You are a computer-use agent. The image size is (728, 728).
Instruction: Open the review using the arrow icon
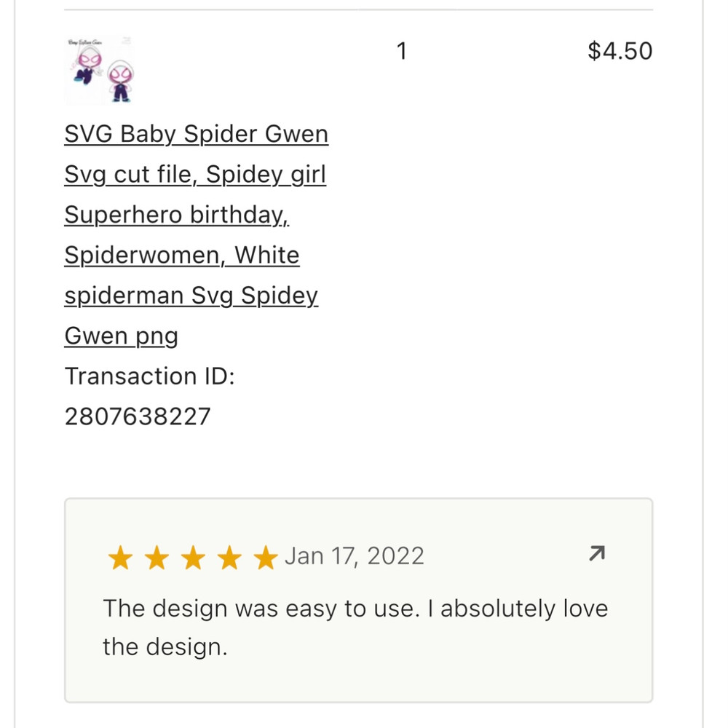(596, 555)
